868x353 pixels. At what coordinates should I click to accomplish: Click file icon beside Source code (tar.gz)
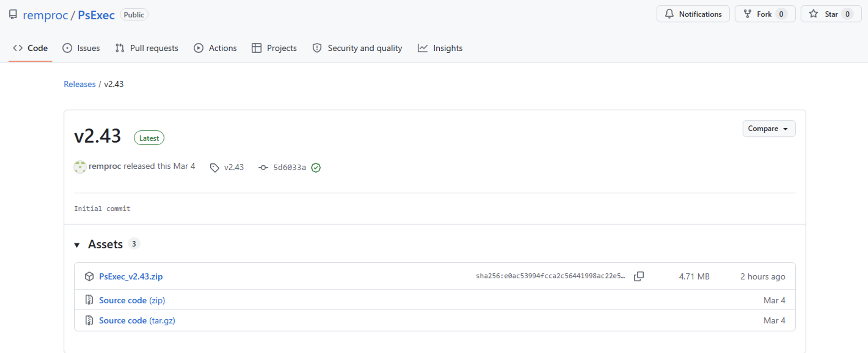tap(89, 320)
